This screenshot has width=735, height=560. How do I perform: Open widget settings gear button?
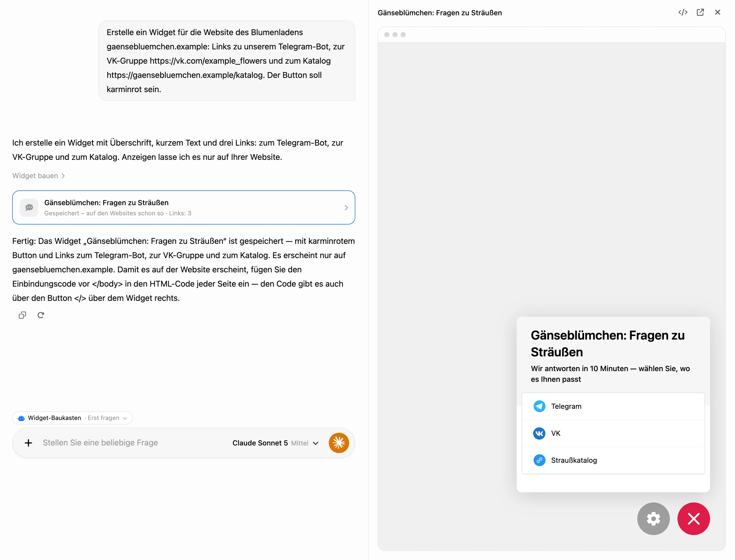point(653,519)
